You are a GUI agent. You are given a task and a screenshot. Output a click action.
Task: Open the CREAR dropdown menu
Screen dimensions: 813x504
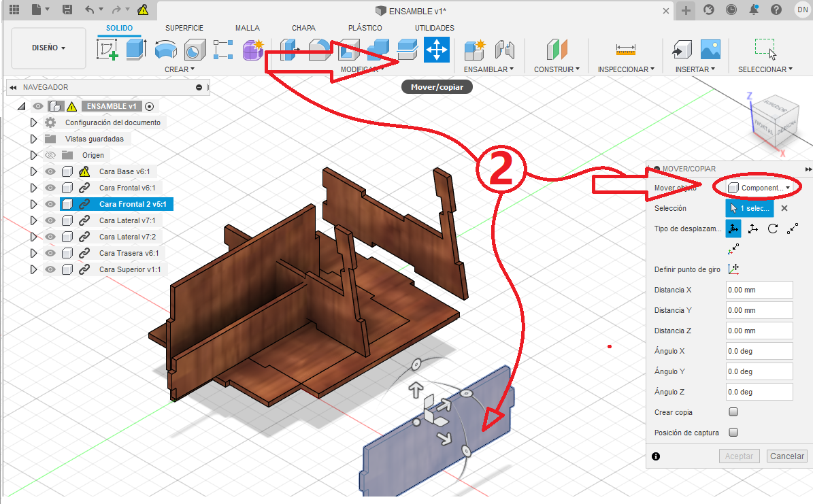point(180,69)
